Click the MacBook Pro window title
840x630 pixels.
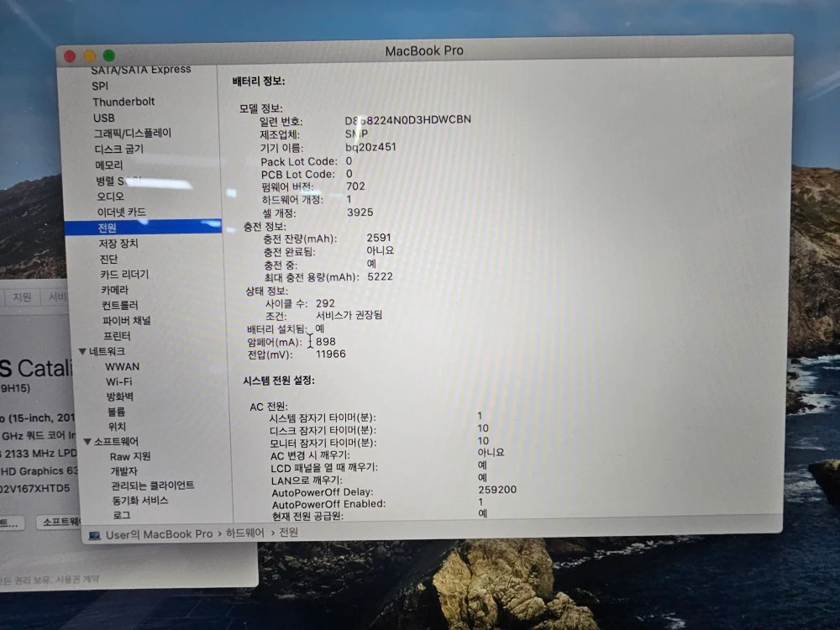pyautogui.click(x=424, y=51)
